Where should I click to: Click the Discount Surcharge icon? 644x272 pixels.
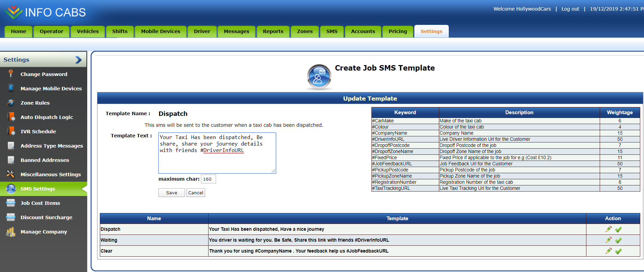[11, 217]
